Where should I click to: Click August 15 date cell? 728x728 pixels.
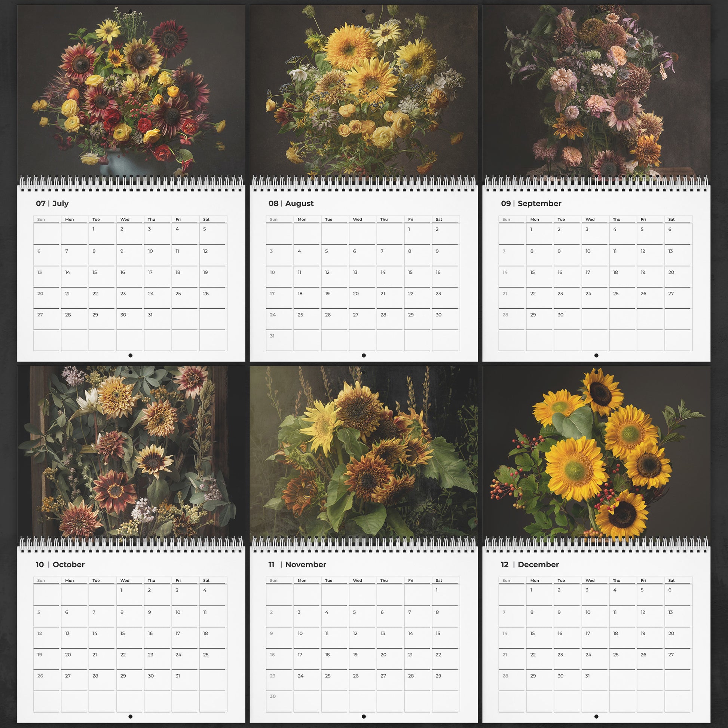point(417,276)
